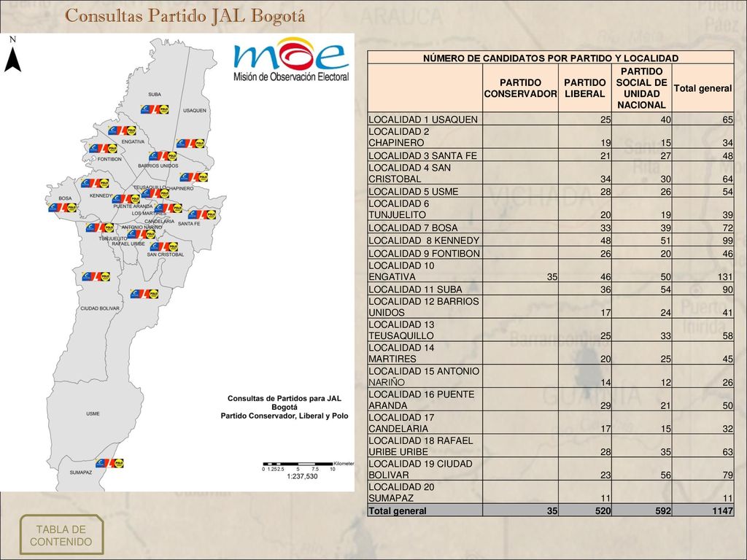Click the map scale text 1:237,530
The image size is (747, 560).
[302, 476]
